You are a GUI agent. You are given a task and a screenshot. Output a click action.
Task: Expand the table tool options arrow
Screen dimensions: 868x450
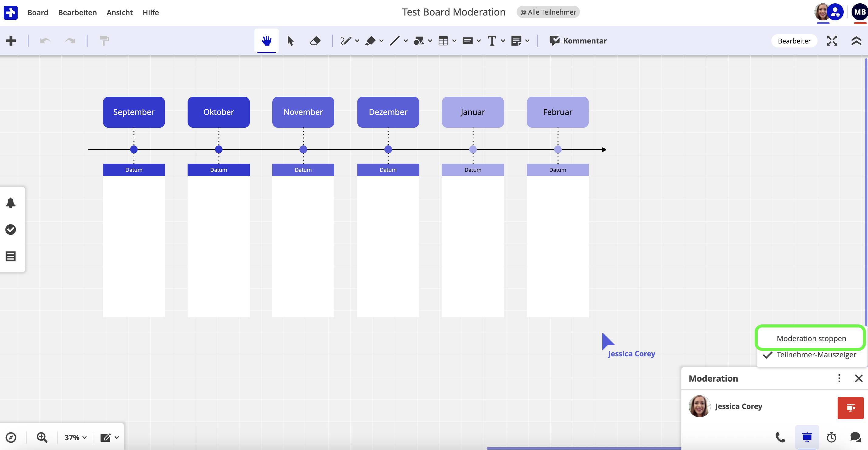[x=454, y=41]
